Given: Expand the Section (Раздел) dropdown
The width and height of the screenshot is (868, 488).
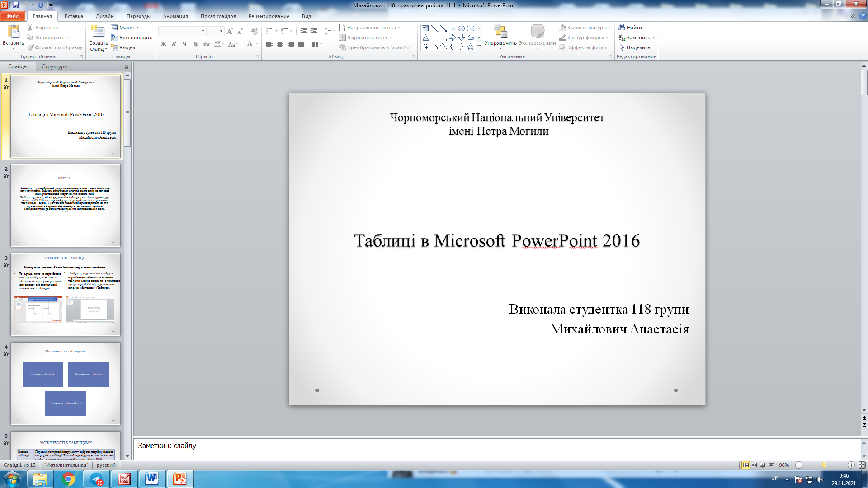Looking at the screenshot, I should (126, 47).
